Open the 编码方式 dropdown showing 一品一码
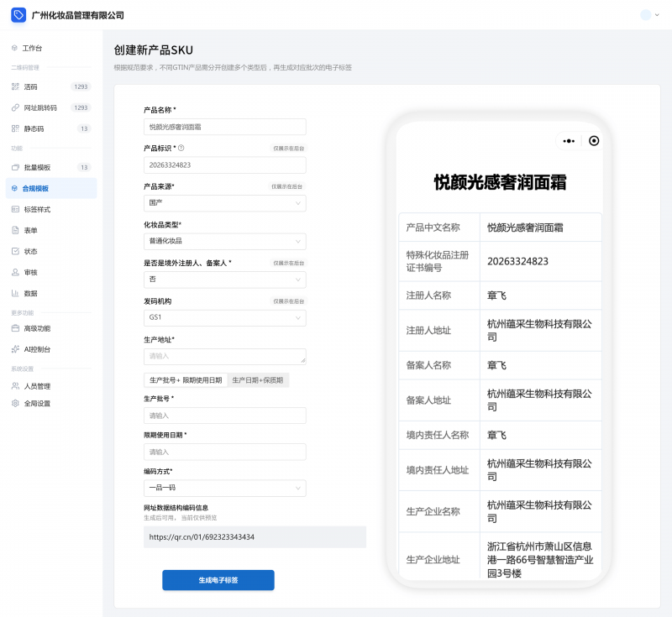The height and width of the screenshot is (617, 672). 224,488
